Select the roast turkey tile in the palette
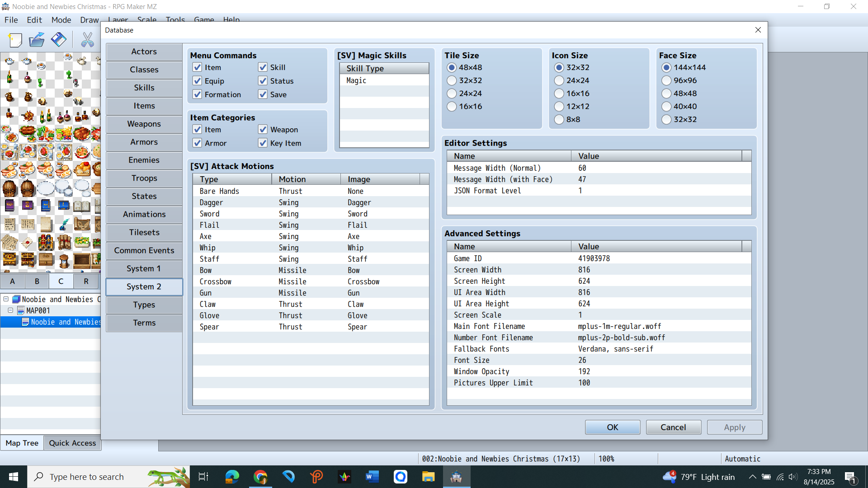The width and height of the screenshot is (868, 488). (x=81, y=134)
